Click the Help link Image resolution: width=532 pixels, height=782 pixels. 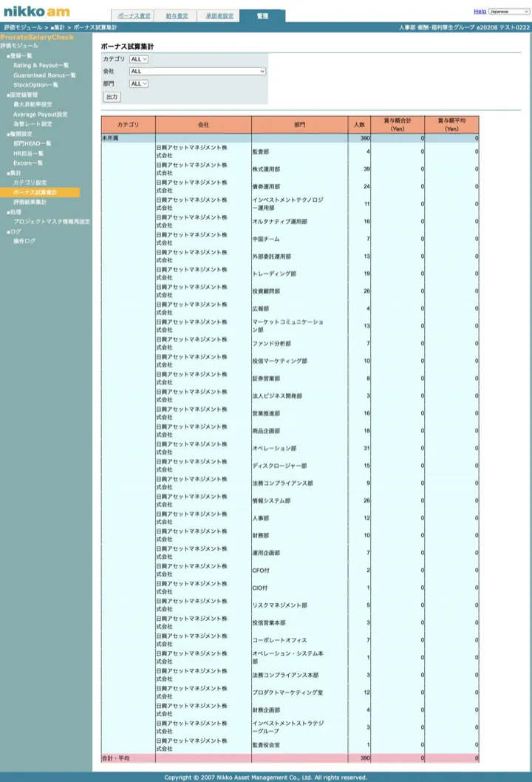(480, 11)
